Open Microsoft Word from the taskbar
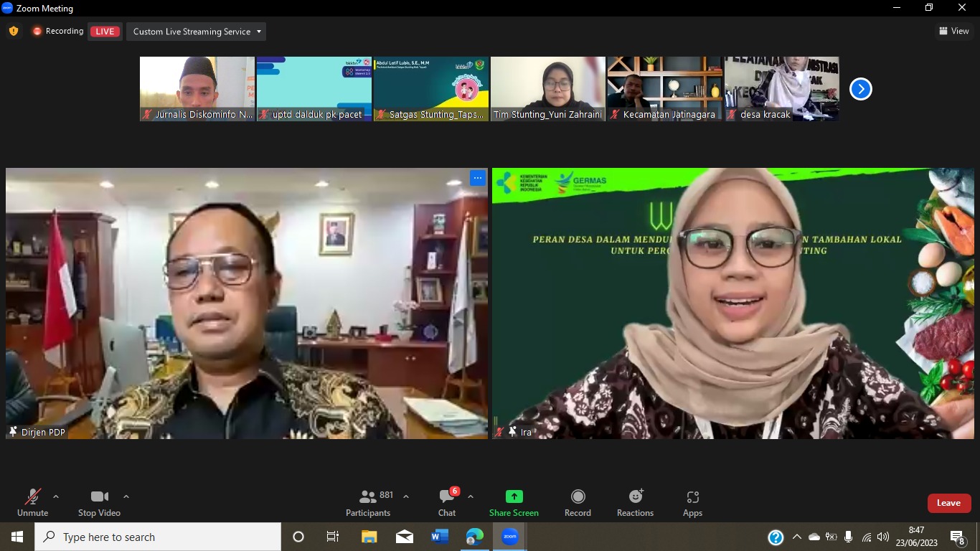980x551 pixels. pos(440,537)
